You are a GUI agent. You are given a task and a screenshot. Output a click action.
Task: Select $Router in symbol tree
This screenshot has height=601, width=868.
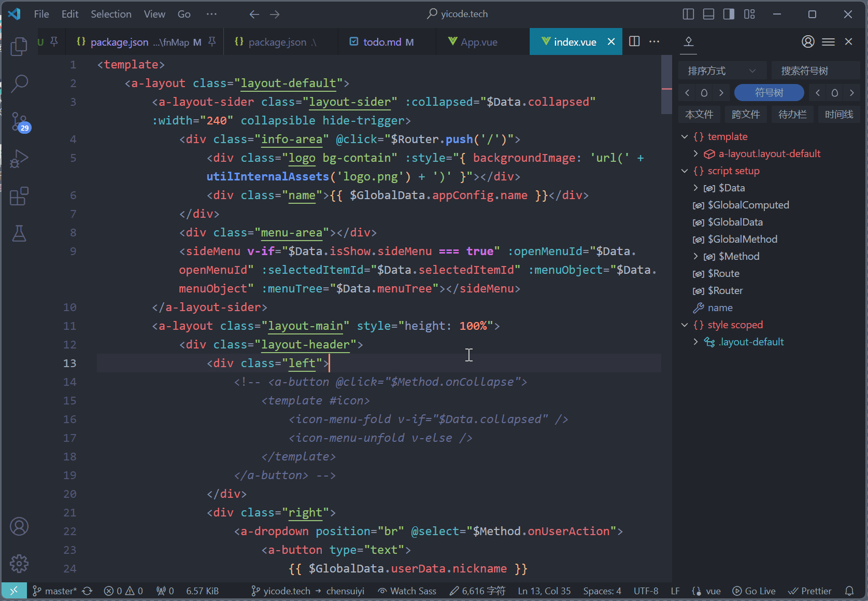point(725,290)
